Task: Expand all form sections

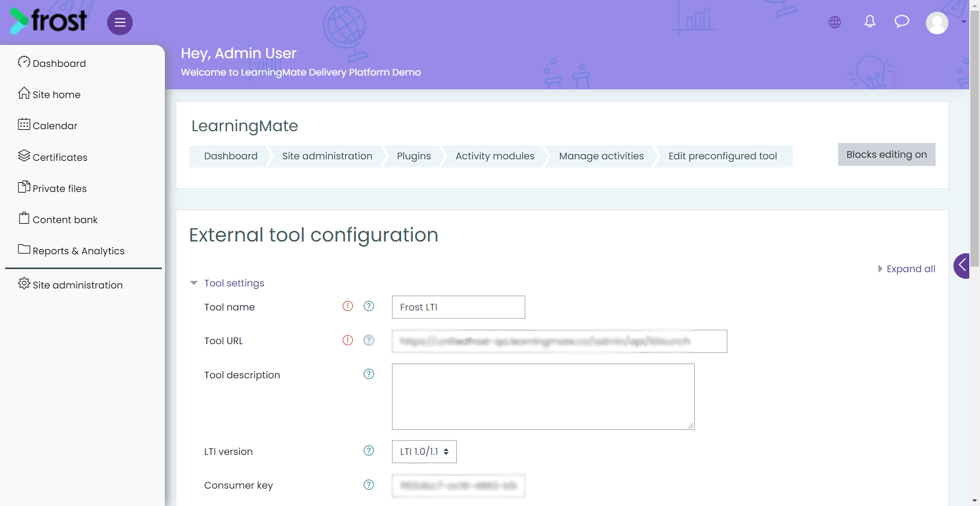Action: click(x=906, y=269)
